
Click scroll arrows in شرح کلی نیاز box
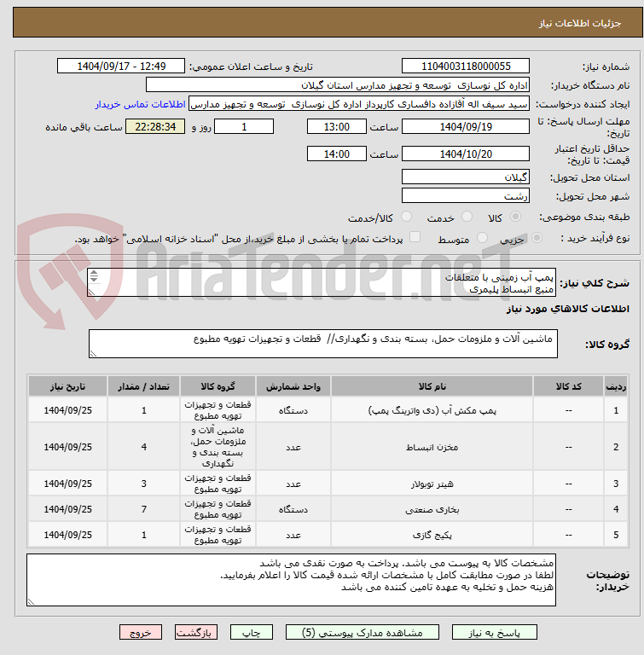pyautogui.click(x=94, y=275)
